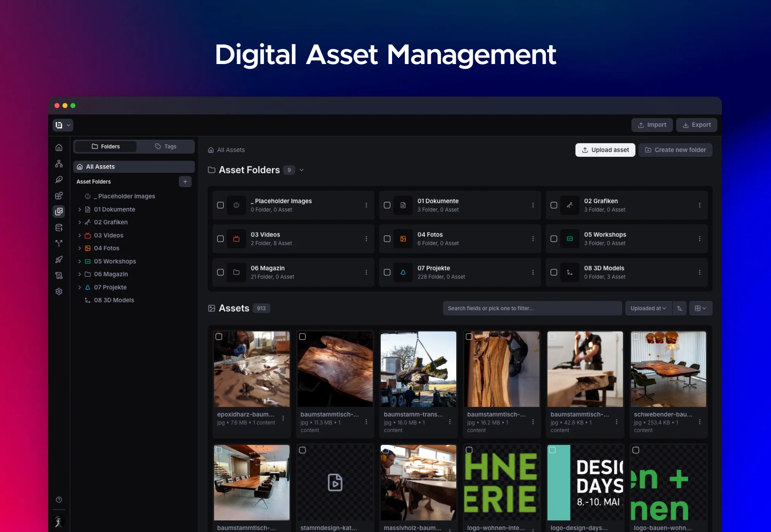Screen dimensions: 771x532
Task: Expand 07 Projekte in folder tree
Action: 80,287
